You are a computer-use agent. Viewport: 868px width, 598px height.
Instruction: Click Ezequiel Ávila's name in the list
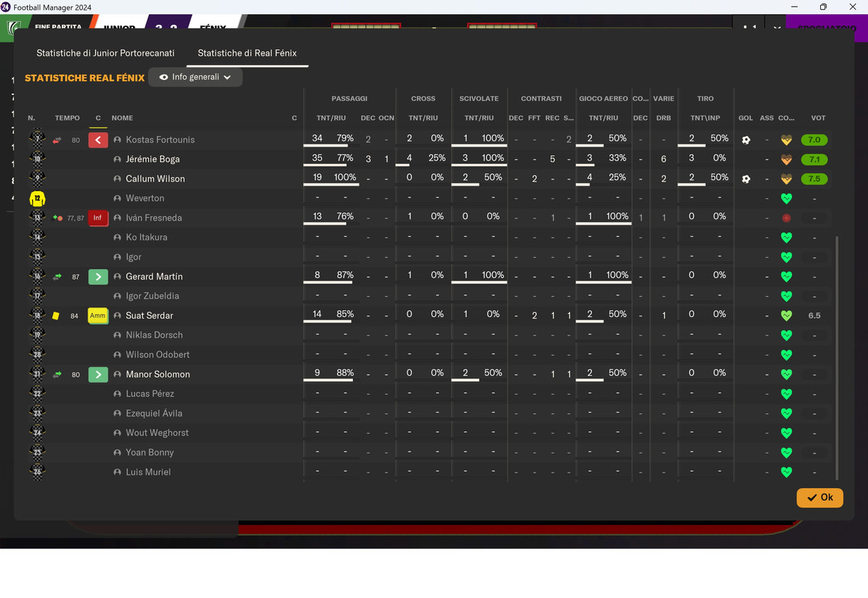coord(154,413)
